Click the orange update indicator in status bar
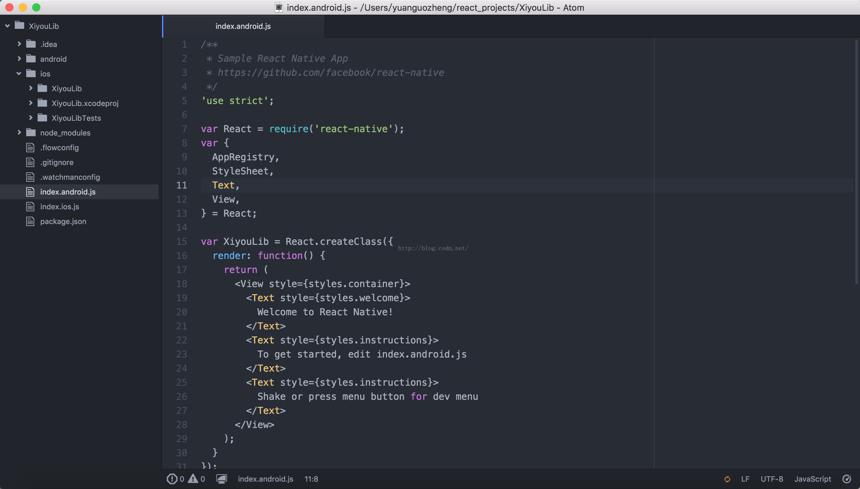860x489 pixels. pos(727,479)
